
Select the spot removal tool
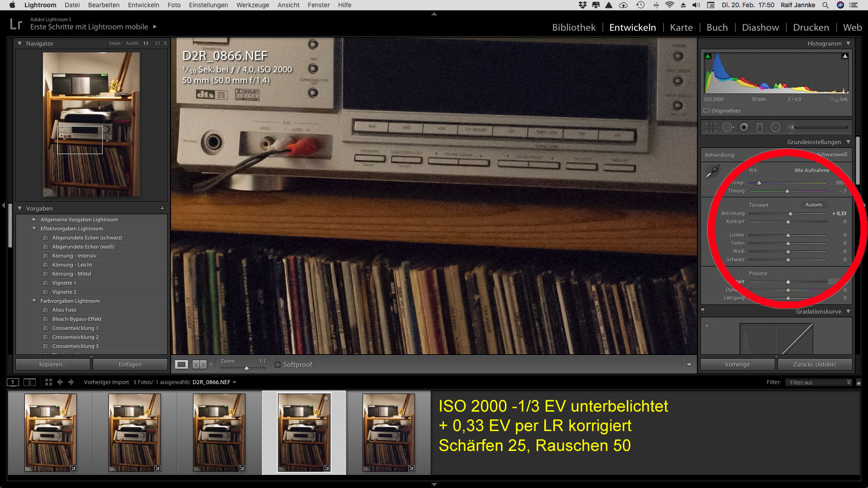(x=727, y=127)
